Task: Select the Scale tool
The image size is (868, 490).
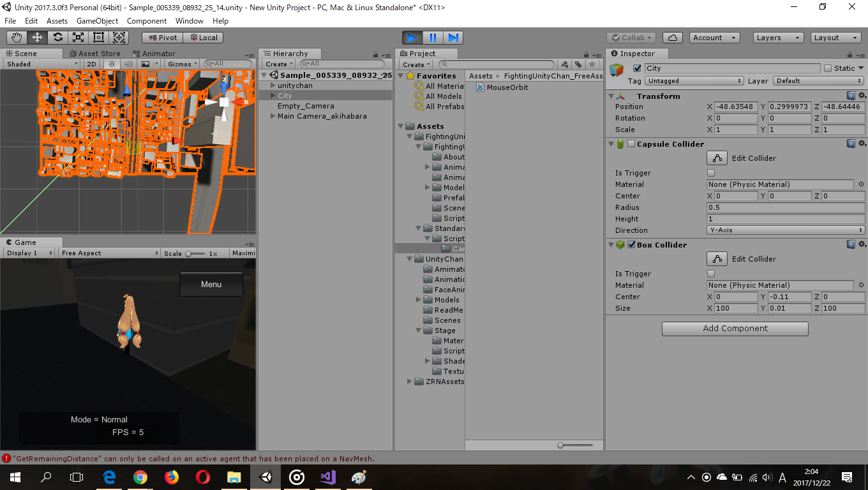Action: (77, 37)
